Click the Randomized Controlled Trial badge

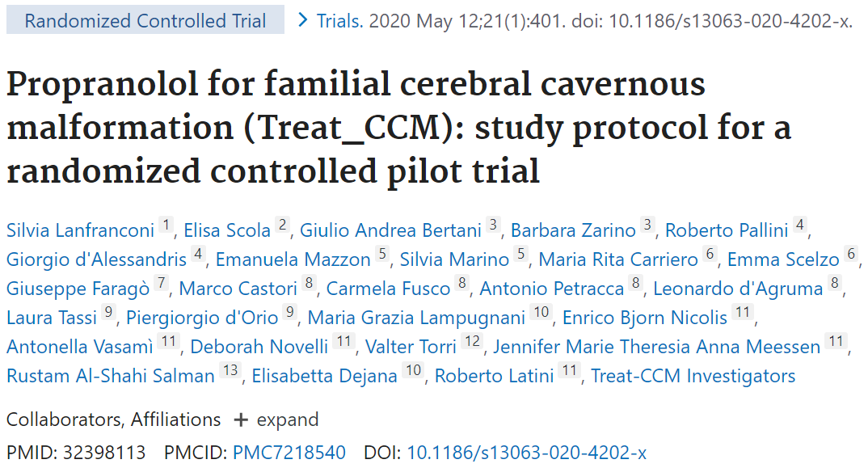point(145,21)
